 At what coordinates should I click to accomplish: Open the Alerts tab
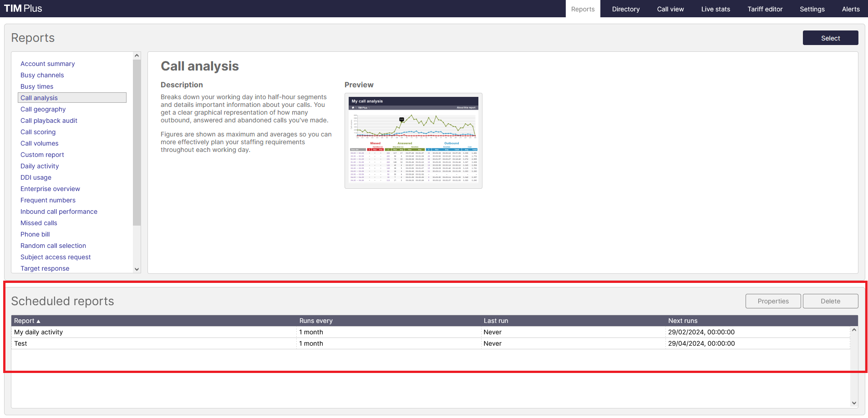(850, 9)
